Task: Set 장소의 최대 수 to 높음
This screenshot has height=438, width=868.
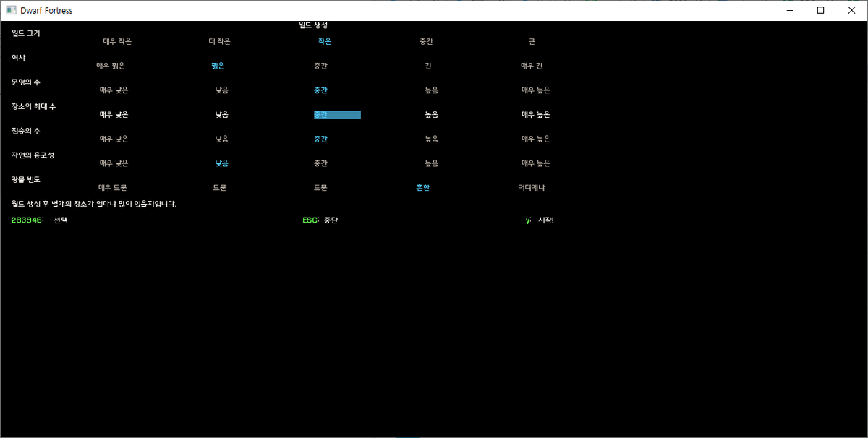Action: (x=431, y=114)
